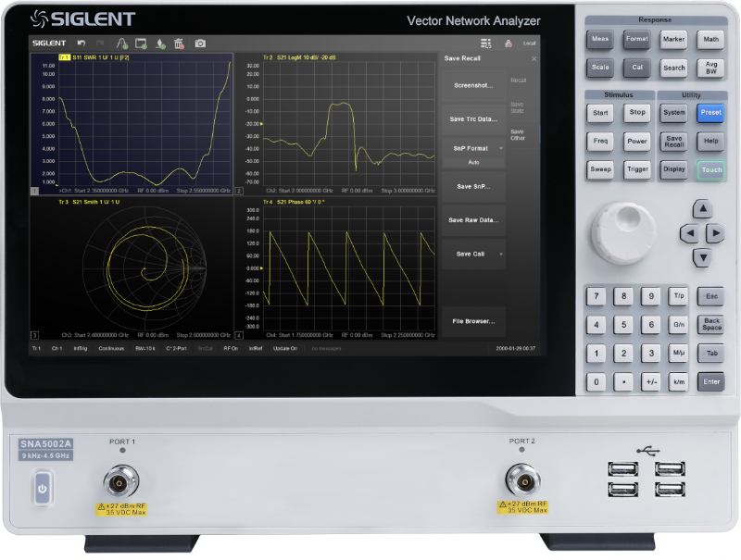The image size is (741, 560).
Task: Click the Cal key
Action: coord(637,68)
